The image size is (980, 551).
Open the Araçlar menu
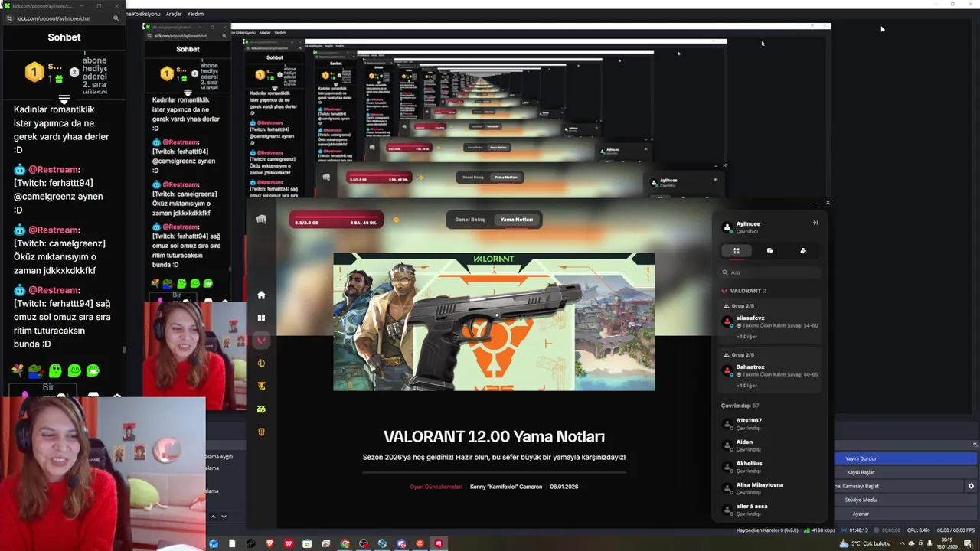point(174,14)
